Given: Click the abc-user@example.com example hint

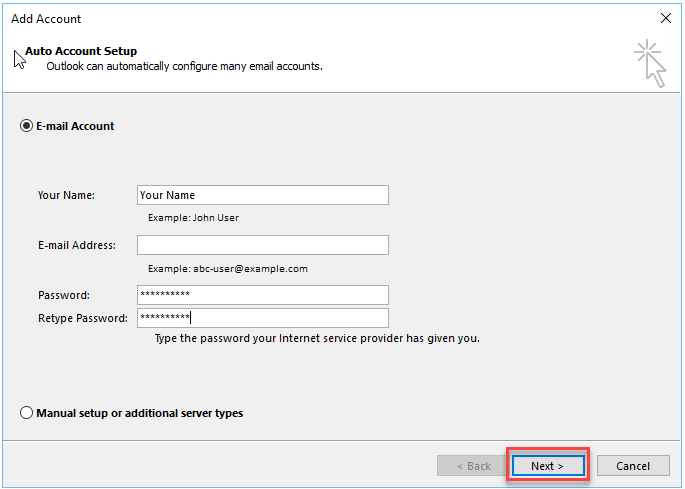Looking at the screenshot, I should (x=227, y=268).
